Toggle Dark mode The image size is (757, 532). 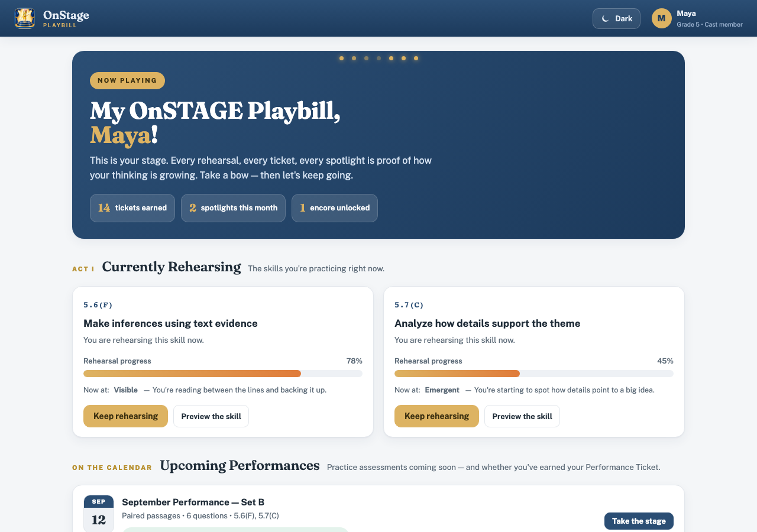point(616,18)
